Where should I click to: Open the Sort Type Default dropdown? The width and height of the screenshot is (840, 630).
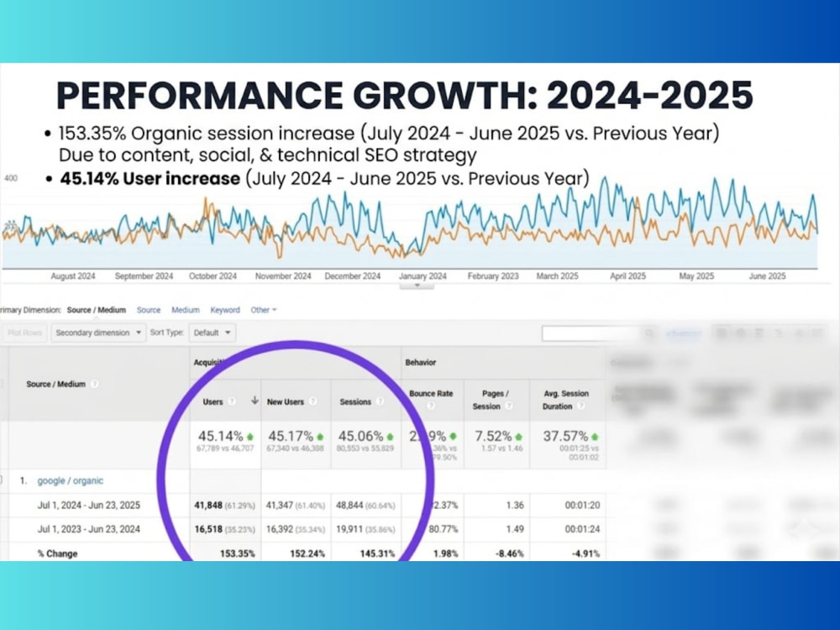tap(213, 333)
